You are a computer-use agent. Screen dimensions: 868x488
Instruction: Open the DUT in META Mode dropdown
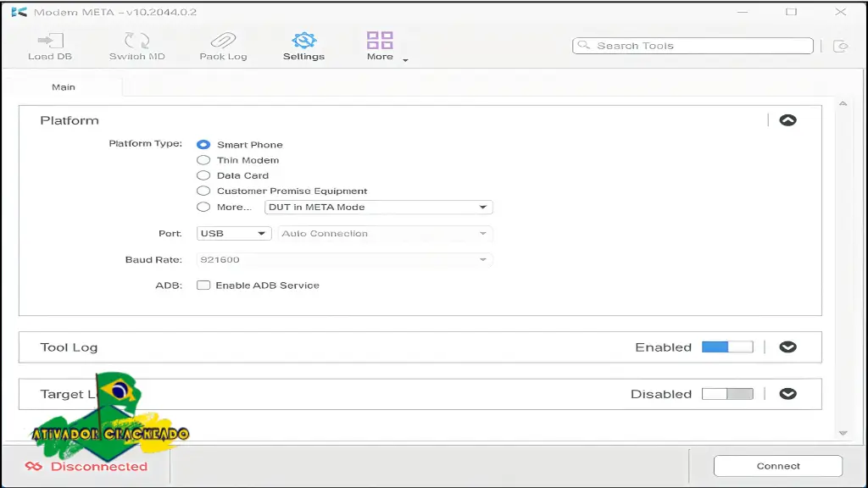coord(379,207)
